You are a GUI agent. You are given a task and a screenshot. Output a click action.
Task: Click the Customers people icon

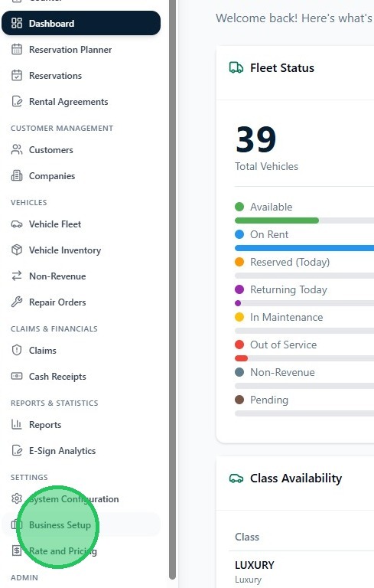(x=17, y=149)
